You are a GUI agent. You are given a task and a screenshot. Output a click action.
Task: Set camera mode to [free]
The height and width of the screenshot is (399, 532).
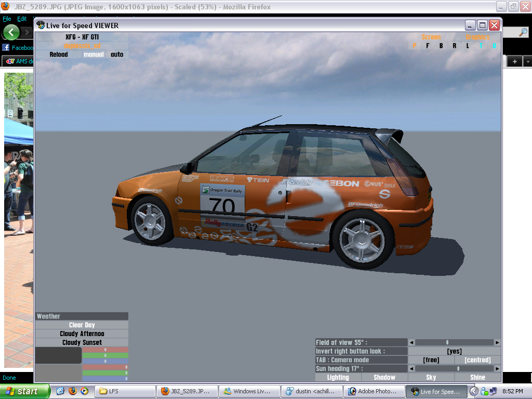pos(431,360)
